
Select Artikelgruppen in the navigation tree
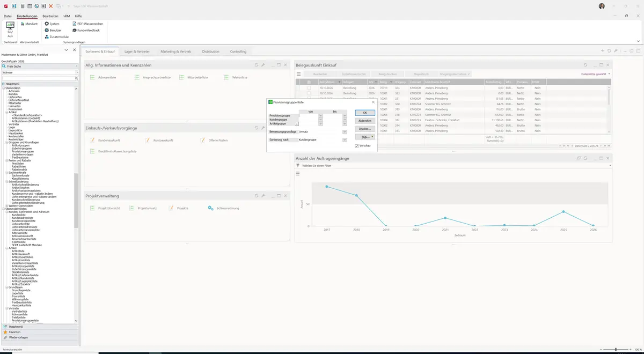[20, 145]
